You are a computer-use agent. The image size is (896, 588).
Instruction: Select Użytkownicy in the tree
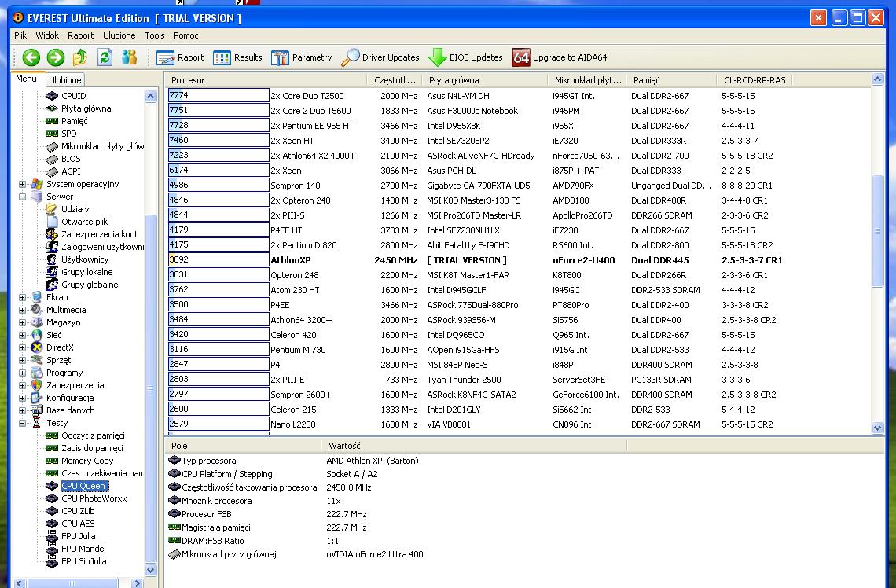(85, 259)
